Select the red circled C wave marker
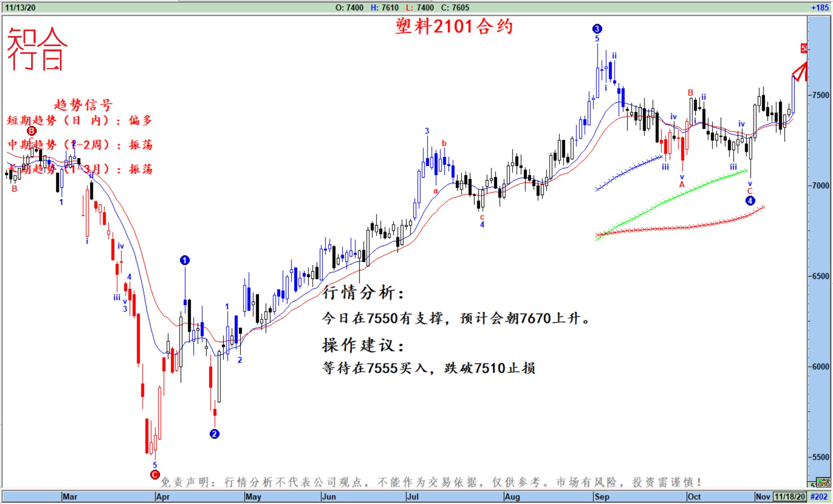The image size is (833, 504). click(155, 474)
